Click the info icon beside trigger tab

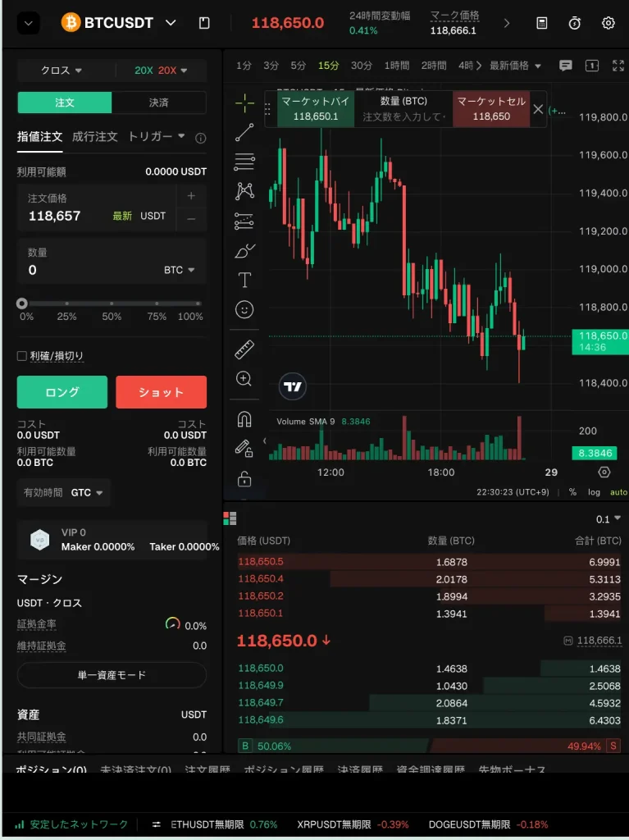point(201,138)
